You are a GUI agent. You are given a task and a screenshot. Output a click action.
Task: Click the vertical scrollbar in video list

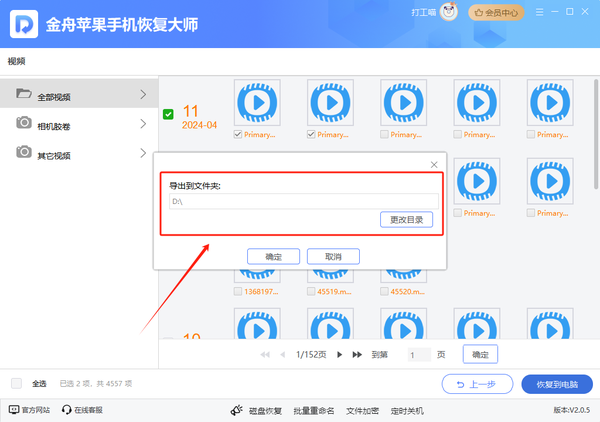pyautogui.click(x=596, y=134)
